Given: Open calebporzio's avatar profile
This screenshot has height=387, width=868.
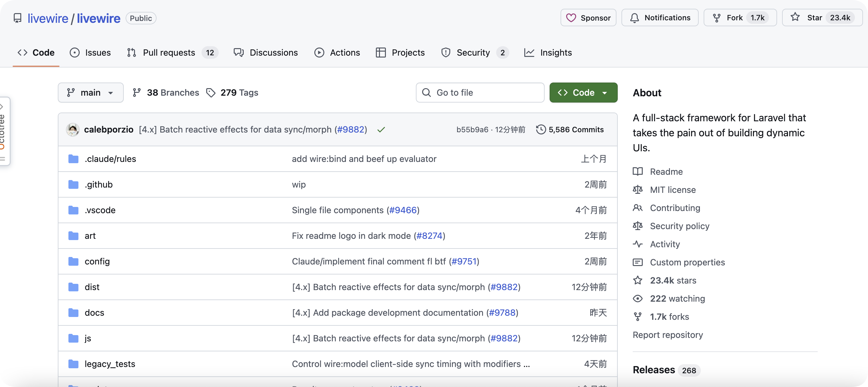Looking at the screenshot, I should tap(73, 129).
